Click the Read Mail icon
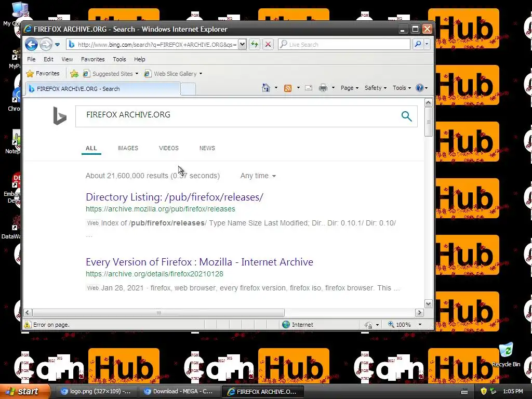The image size is (532, 399). click(x=309, y=88)
